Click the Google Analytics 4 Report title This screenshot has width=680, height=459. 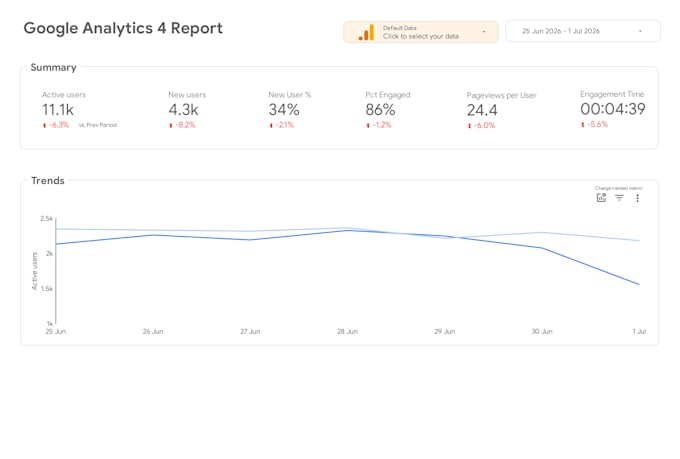[x=123, y=28]
